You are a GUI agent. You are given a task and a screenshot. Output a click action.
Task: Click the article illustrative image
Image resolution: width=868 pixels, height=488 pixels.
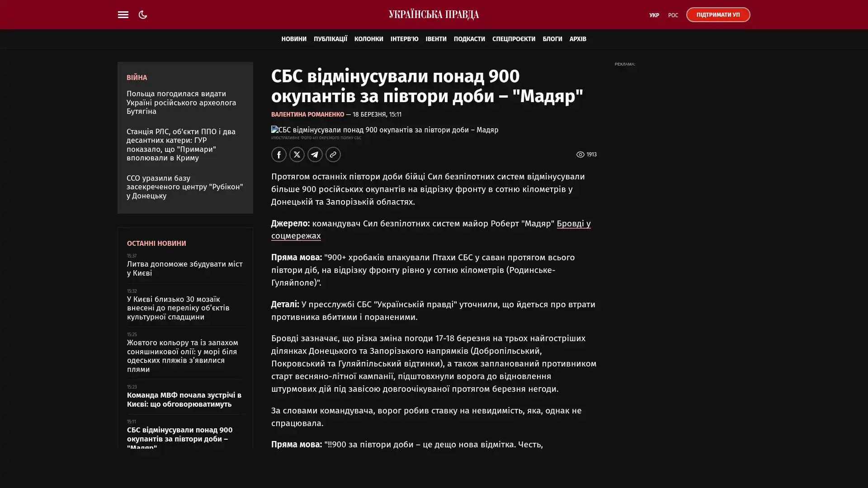coord(384,130)
